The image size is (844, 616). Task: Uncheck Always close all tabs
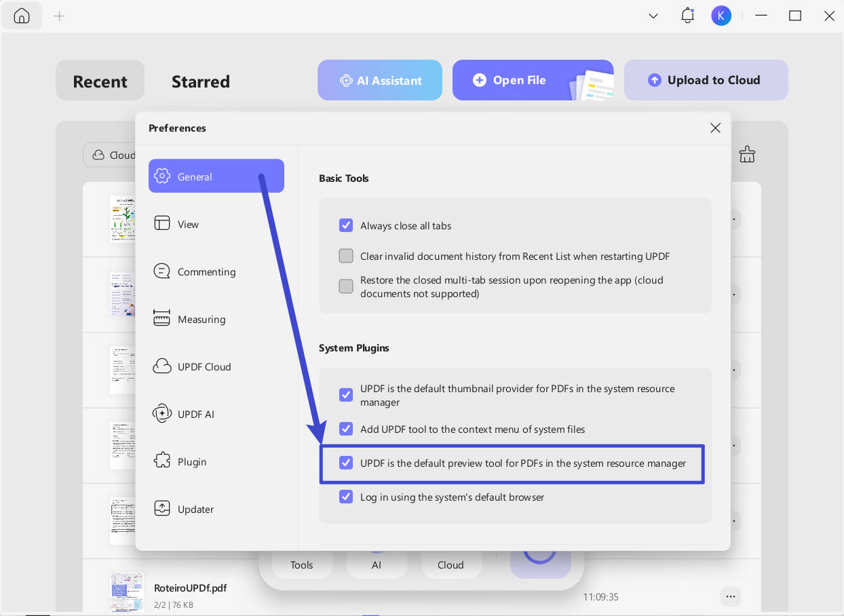click(346, 225)
